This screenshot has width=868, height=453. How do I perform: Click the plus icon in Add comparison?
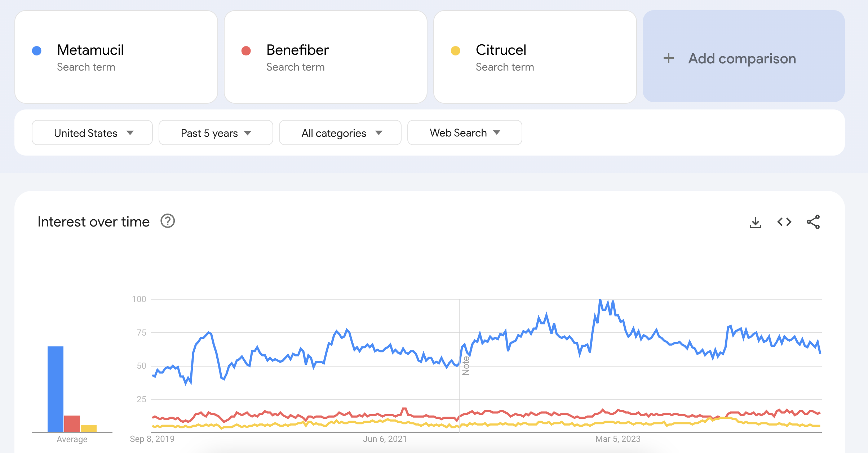(x=669, y=58)
